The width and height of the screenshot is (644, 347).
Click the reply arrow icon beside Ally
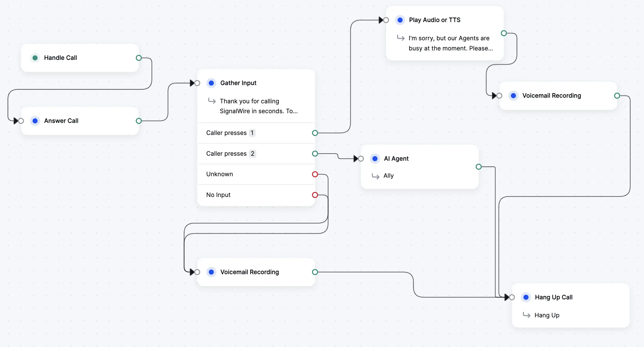point(375,176)
